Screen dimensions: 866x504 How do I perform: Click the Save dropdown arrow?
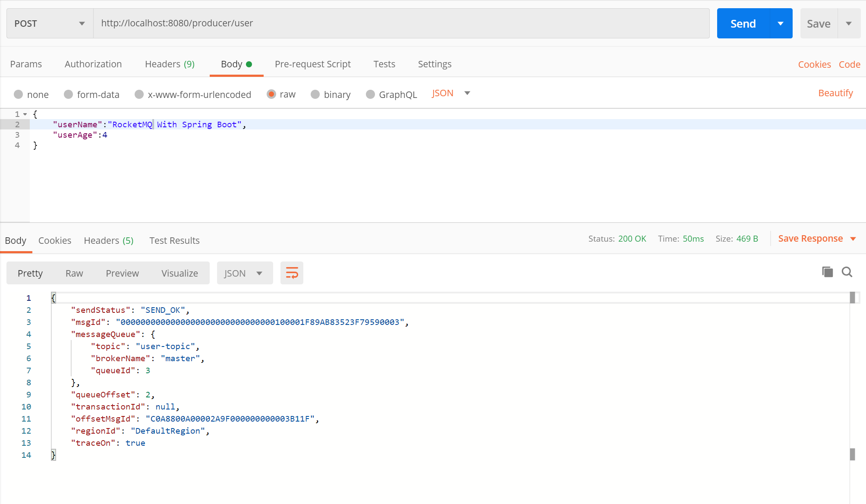[x=849, y=24]
